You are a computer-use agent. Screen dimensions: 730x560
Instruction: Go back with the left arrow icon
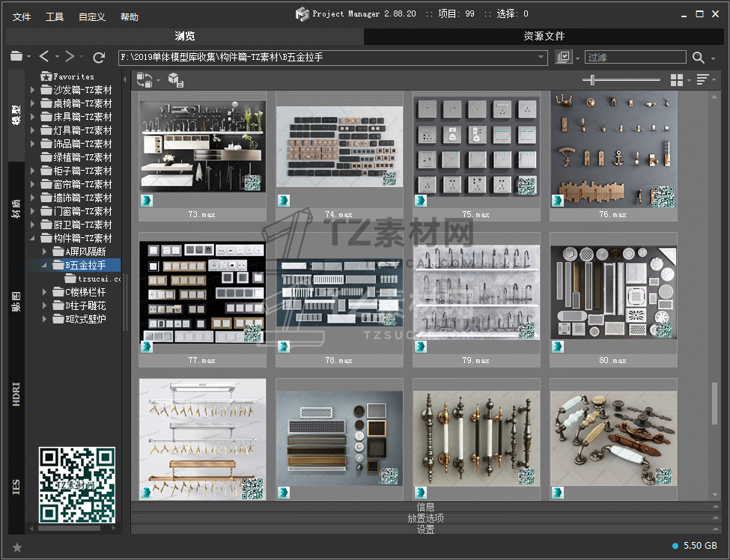coord(44,57)
